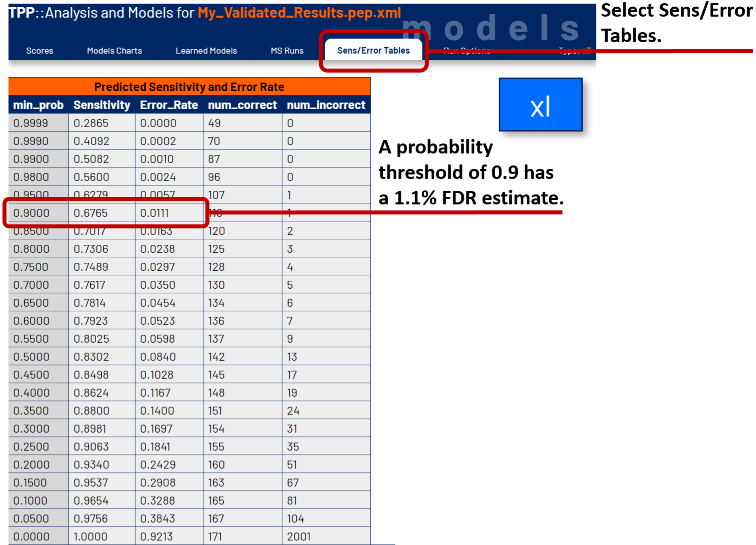
Task: Click the Sens/Error Tables tab
Action: (x=373, y=50)
